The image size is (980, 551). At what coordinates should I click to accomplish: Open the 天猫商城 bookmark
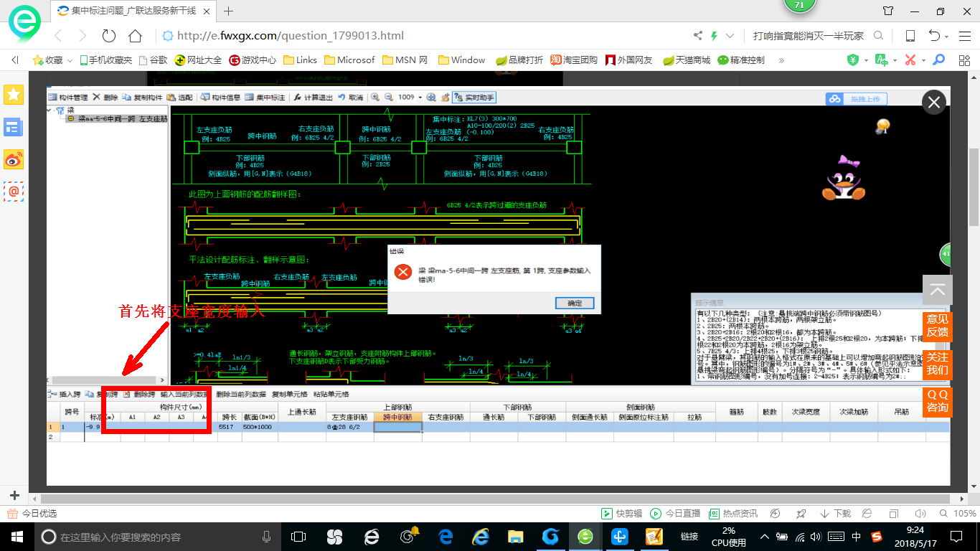pyautogui.click(x=686, y=60)
